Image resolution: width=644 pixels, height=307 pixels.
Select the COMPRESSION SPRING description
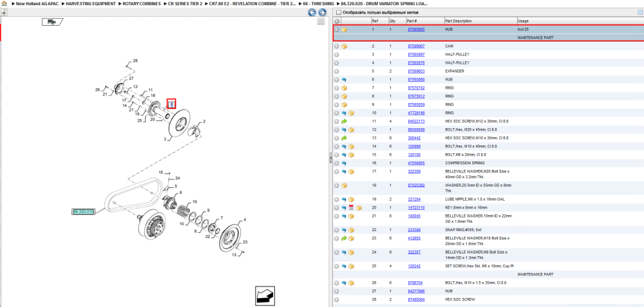coord(464,163)
